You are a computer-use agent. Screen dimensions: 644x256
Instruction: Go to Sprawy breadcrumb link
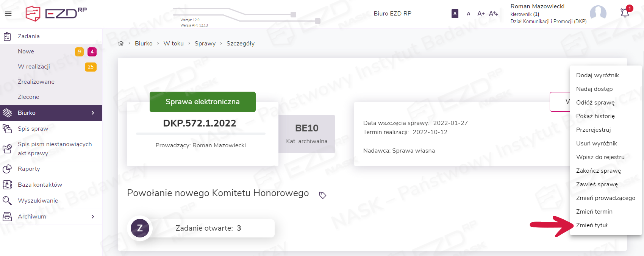(205, 44)
